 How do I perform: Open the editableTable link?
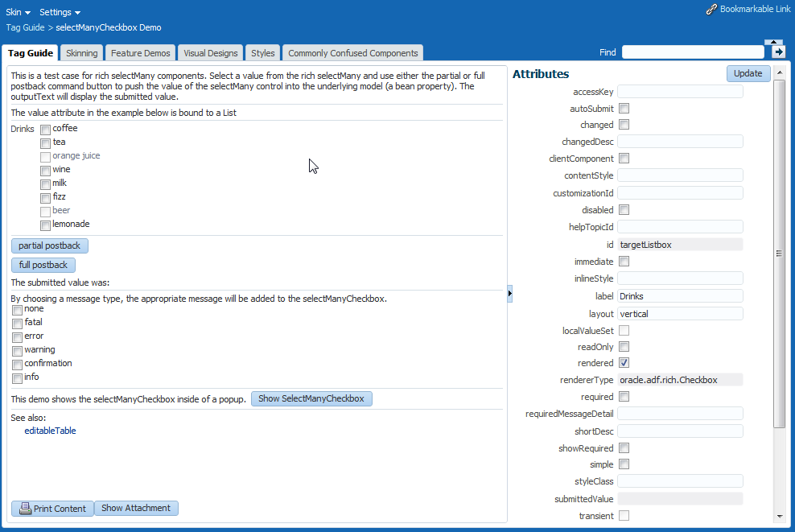pos(50,431)
